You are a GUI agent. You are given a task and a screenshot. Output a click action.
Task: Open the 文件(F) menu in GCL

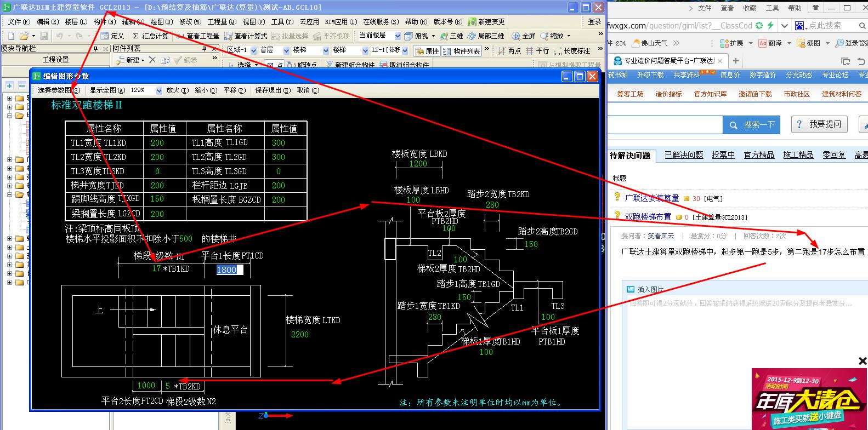(x=19, y=22)
